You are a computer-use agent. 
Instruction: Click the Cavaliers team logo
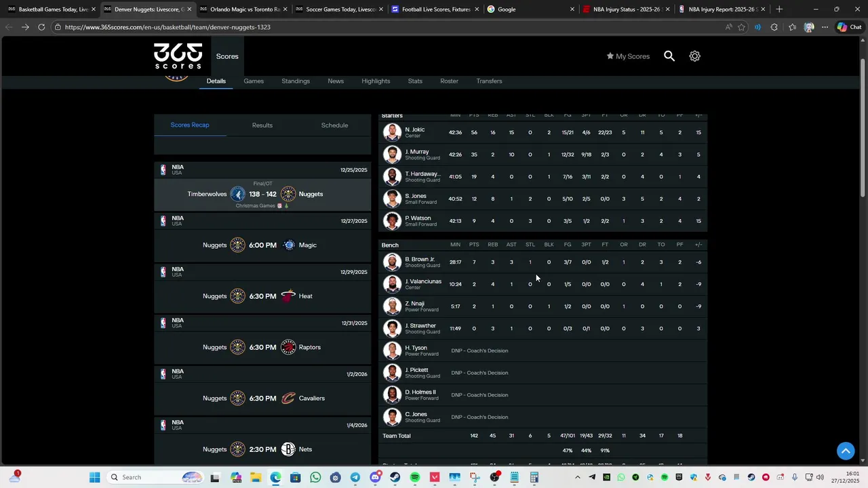click(288, 398)
